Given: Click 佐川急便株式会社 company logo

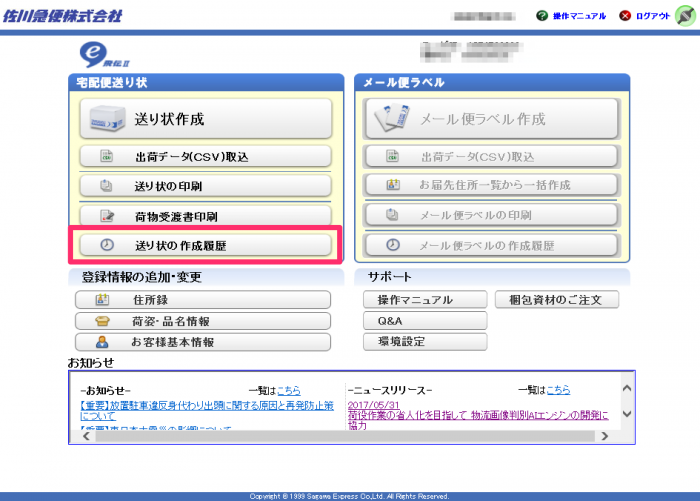Looking at the screenshot, I should click(62, 16).
